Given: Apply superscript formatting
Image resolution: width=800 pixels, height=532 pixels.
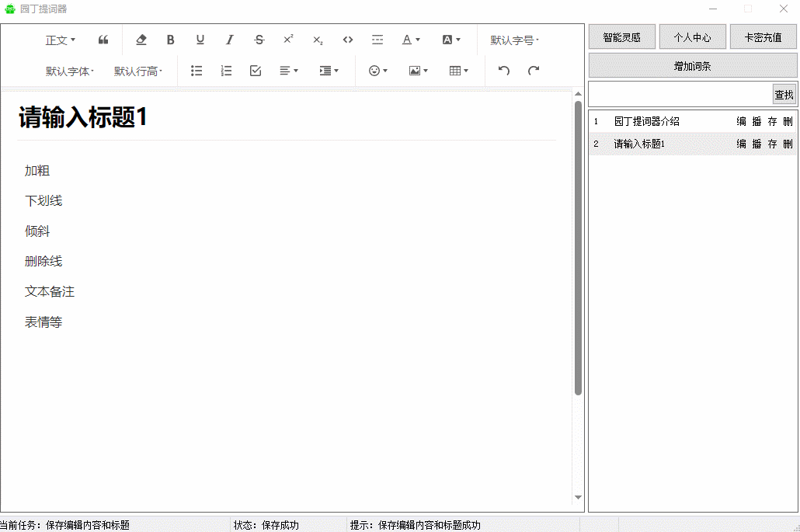Looking at the screenshot, I should (288, 40).
